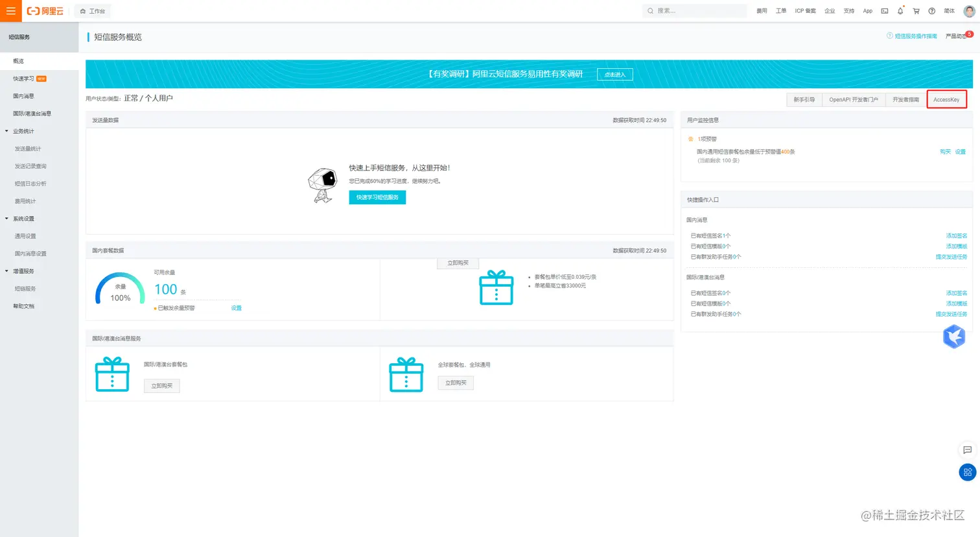
Task: Open the chat feedback floating icon
Action: click(967, 450)
